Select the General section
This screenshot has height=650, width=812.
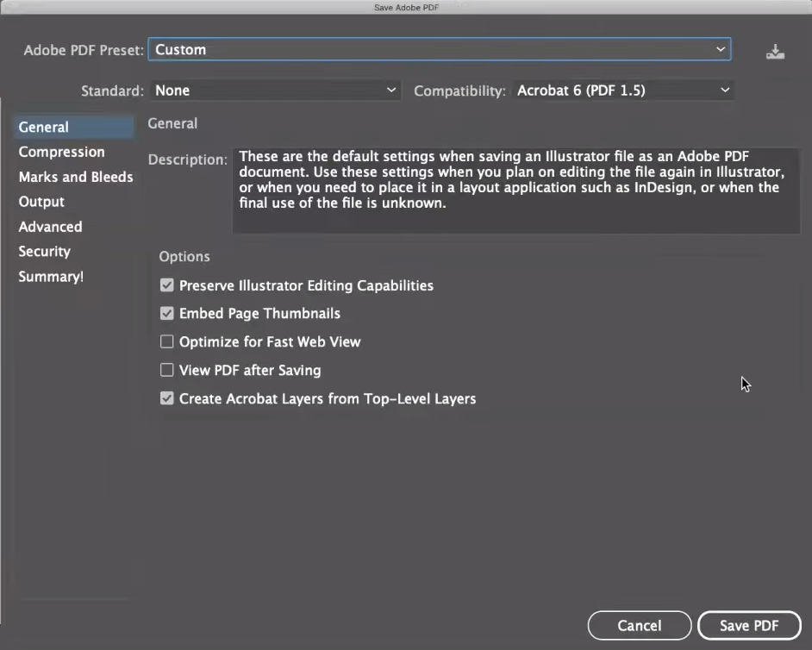[74, 127]
